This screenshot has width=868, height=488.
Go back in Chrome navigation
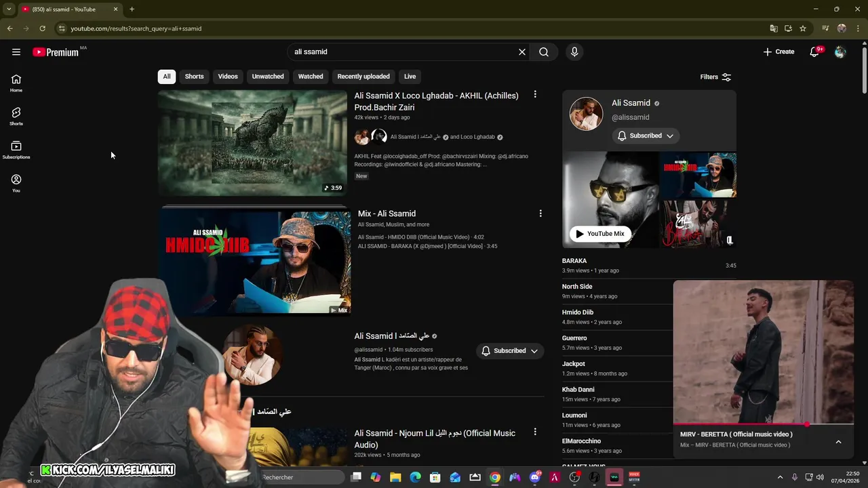click(x=9, y=28)
